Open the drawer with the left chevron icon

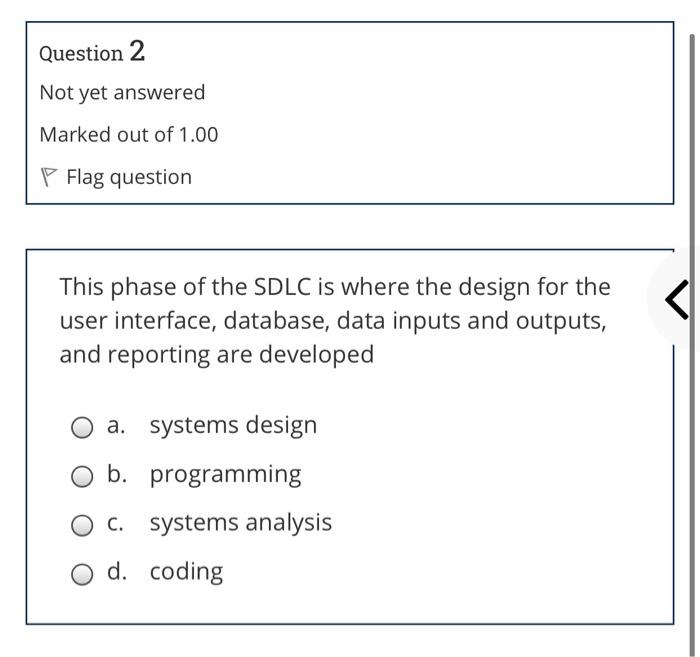[x=676, y=300]
